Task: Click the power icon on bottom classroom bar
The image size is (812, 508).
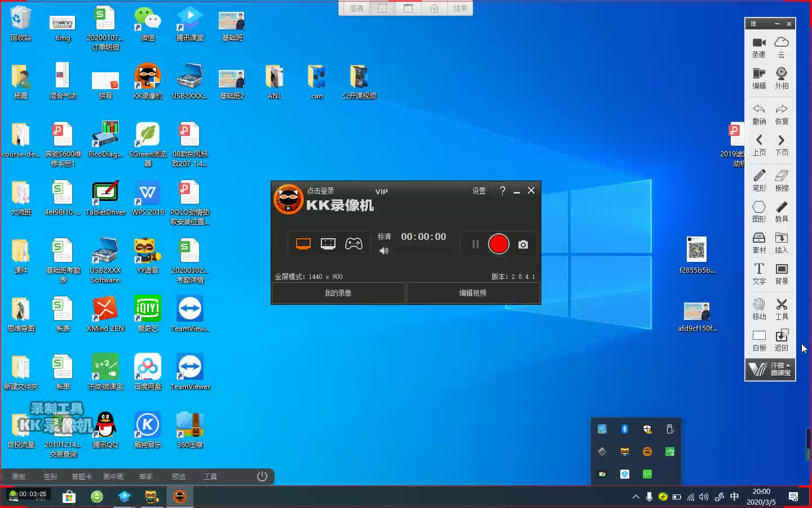Action: [x=262, y=476]
